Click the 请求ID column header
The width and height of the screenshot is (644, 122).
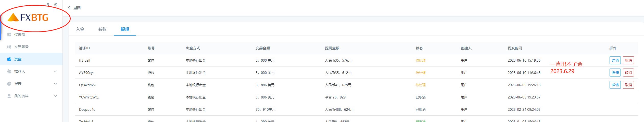pos(84,48)
